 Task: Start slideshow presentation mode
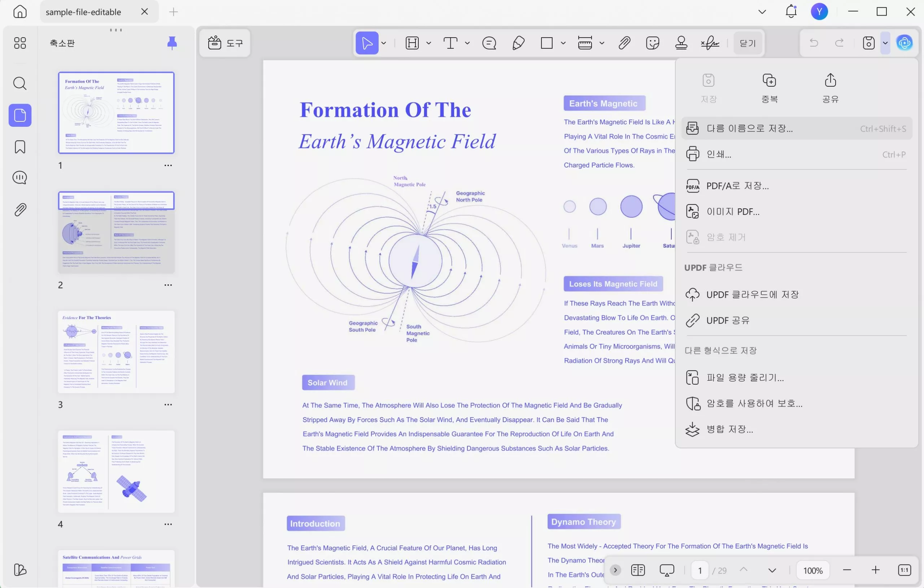667,570
